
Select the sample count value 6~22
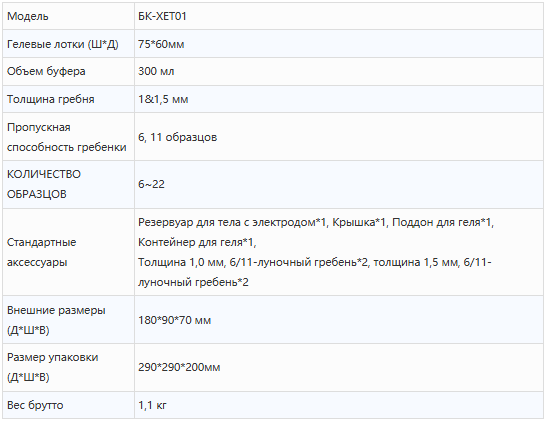151,184
